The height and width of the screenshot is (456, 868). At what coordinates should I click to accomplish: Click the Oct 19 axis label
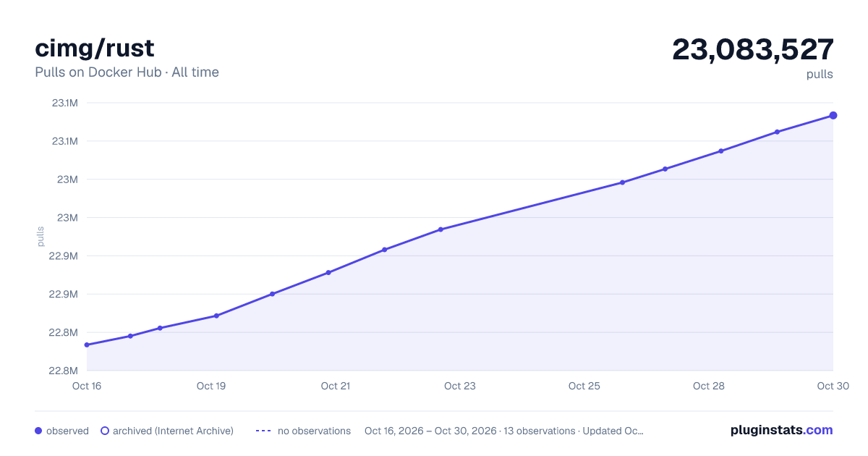[211, 386]
